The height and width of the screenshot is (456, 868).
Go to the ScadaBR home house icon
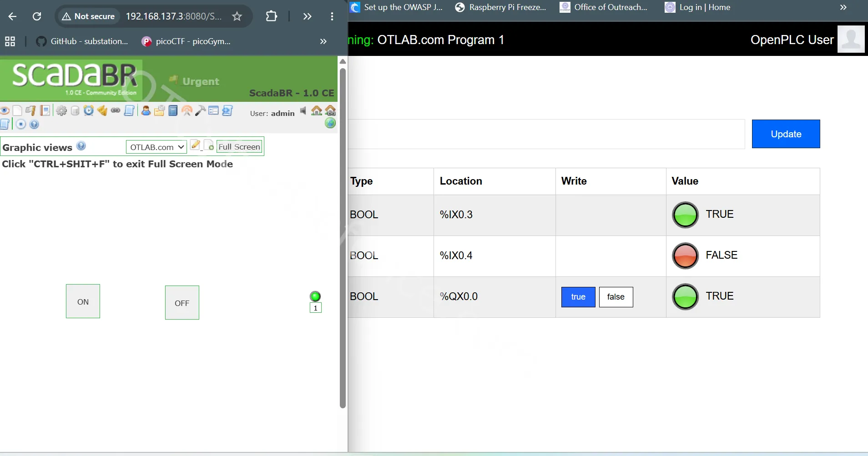click(316, 110)
